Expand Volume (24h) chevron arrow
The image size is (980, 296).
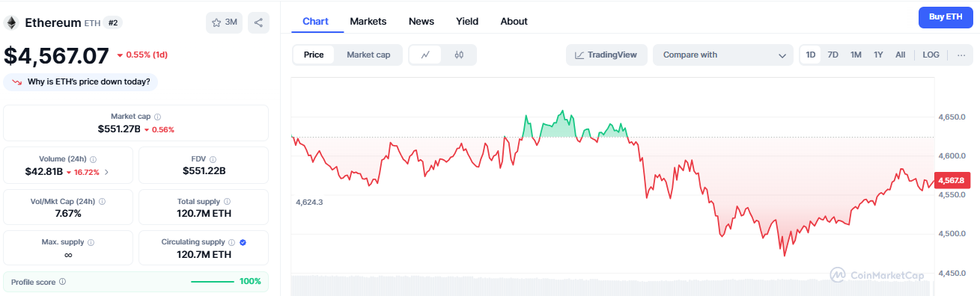pyautogui.click(x=106, y=172)
